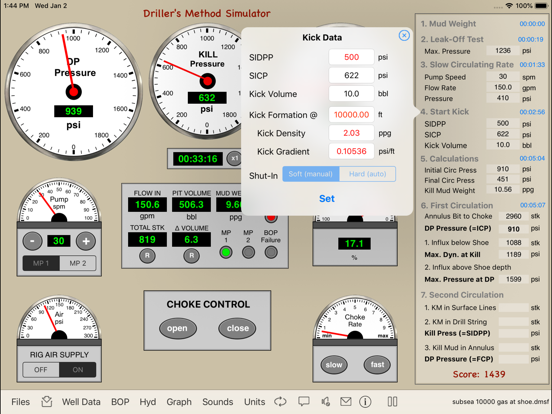
Task: Tap the loop/restart arrows icon
Action: coord(281,401)
